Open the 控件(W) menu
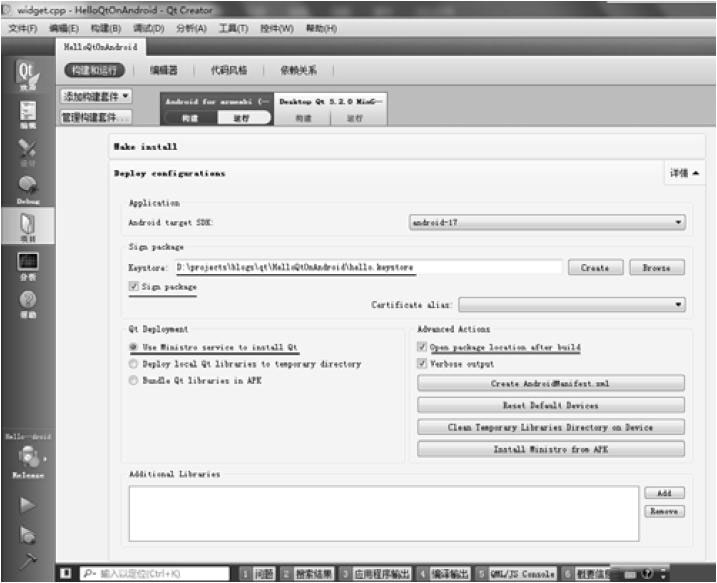The height and width of the screenshot is (583, 717). pos(277,28)
